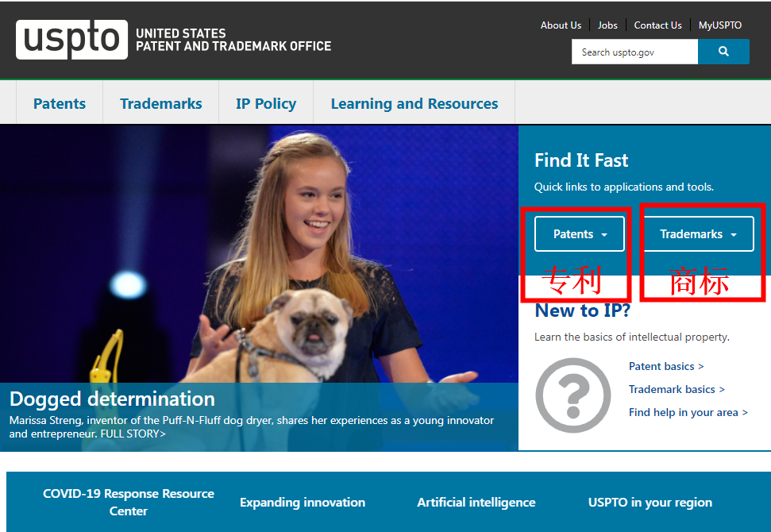Image resolution: width=771 pixels, height=532 pixels.
Task: Click the large question mark icon
Action: pos(572,395)
